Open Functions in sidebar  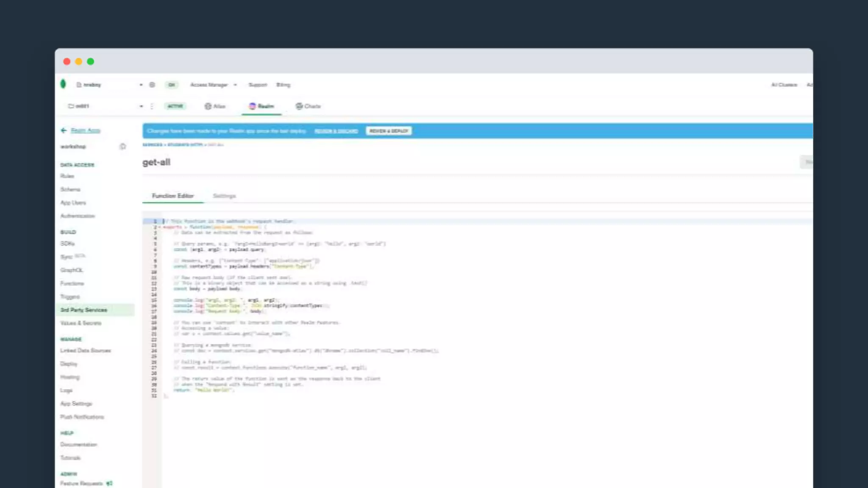(x=72, y=283)
